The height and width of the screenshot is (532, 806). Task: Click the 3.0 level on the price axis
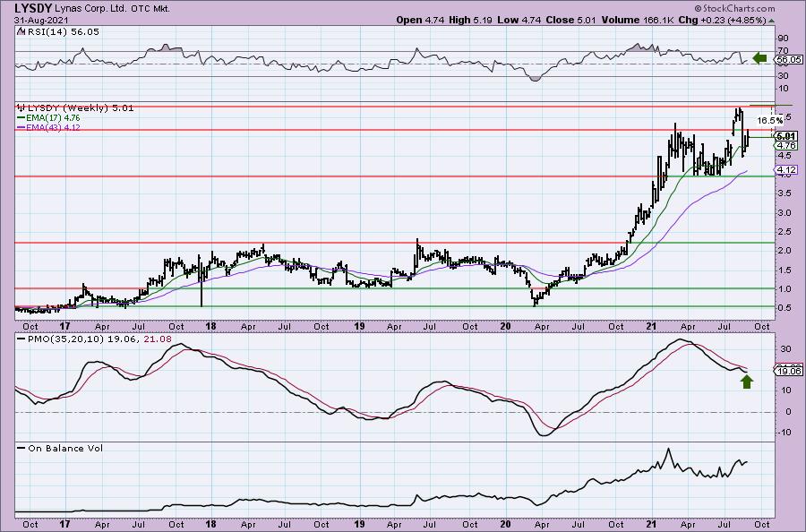click(785, 213)
